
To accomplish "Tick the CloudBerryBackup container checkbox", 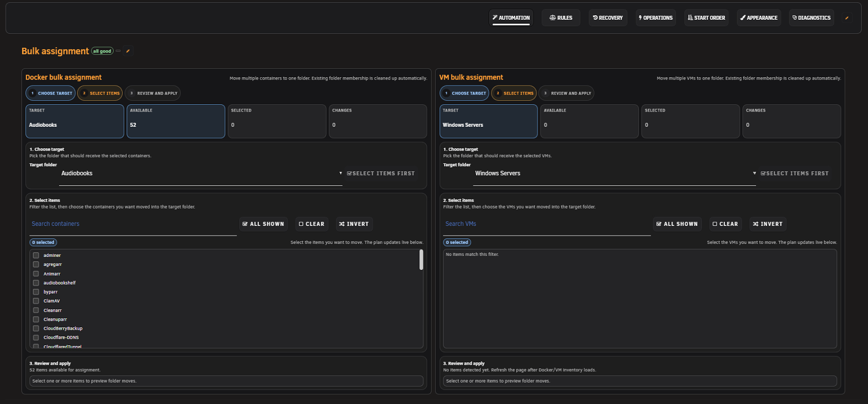I will 36,328.
